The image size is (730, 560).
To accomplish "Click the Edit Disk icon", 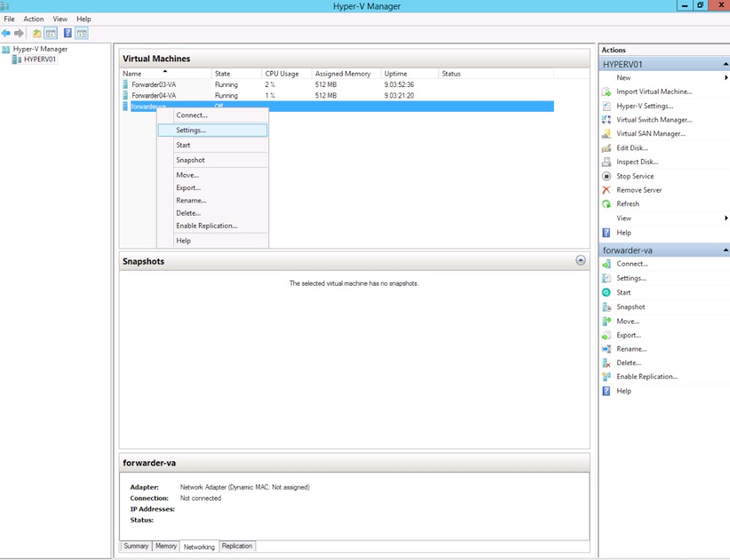I will pyautogui.click(x=607, y=148).
